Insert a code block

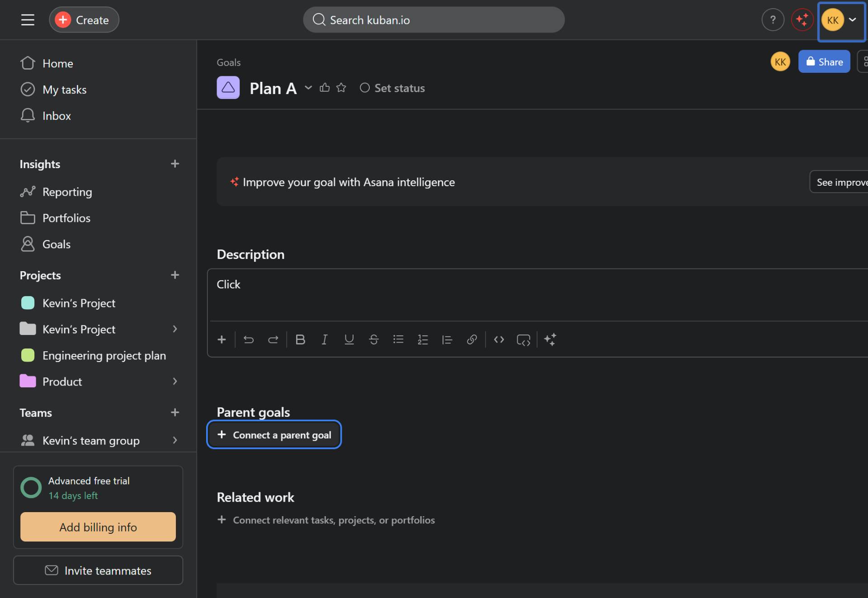(524, 339)
